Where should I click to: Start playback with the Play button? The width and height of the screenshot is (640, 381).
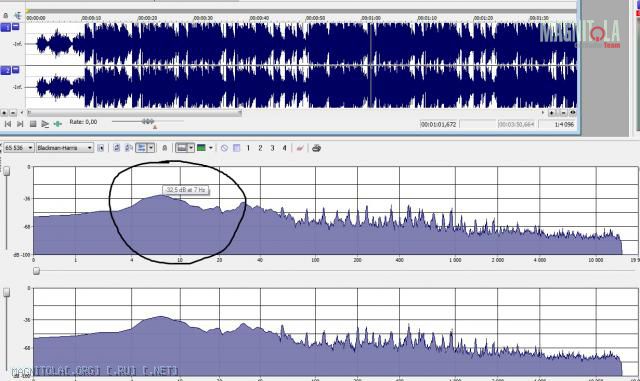point(45,124)
